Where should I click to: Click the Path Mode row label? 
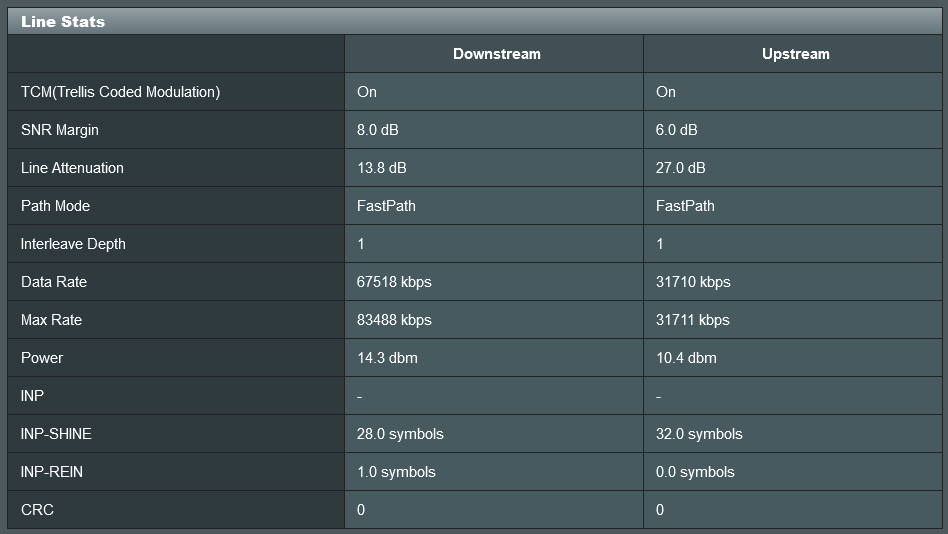tap(55, 206)
